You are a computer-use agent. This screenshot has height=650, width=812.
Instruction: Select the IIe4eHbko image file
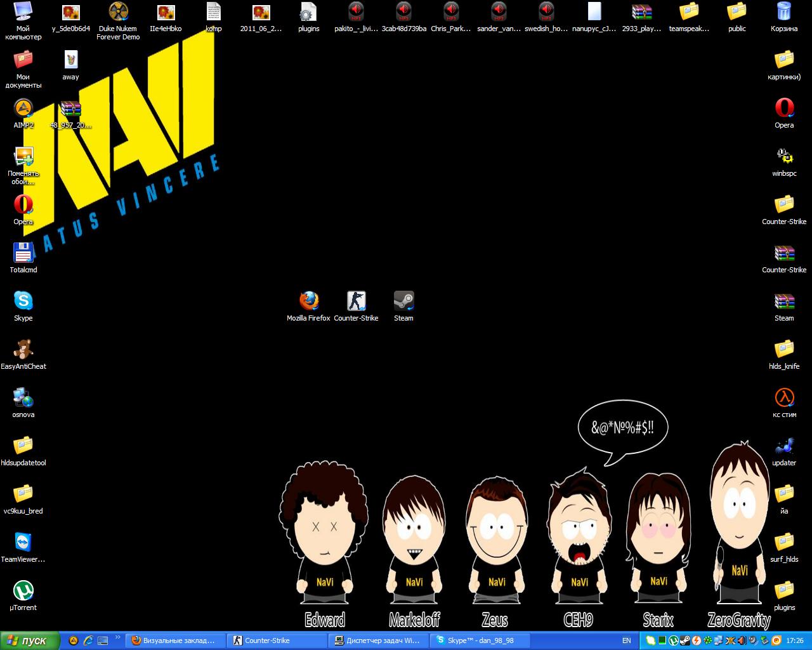(166, 17)
